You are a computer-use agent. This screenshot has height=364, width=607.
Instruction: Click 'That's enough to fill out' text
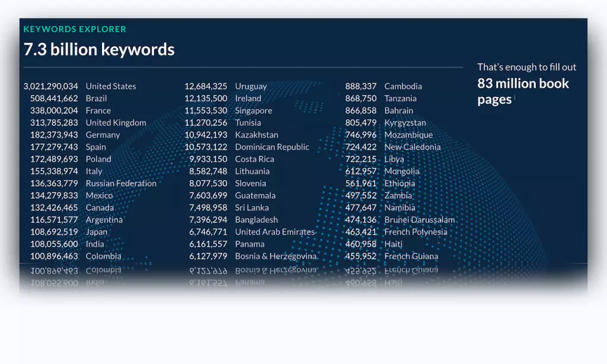(x=526, y=67)
